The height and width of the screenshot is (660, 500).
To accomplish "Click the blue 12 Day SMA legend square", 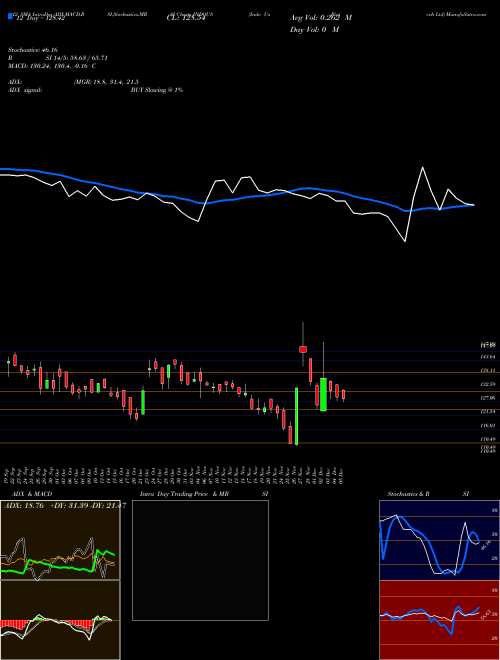I will [x=11, y=16].
